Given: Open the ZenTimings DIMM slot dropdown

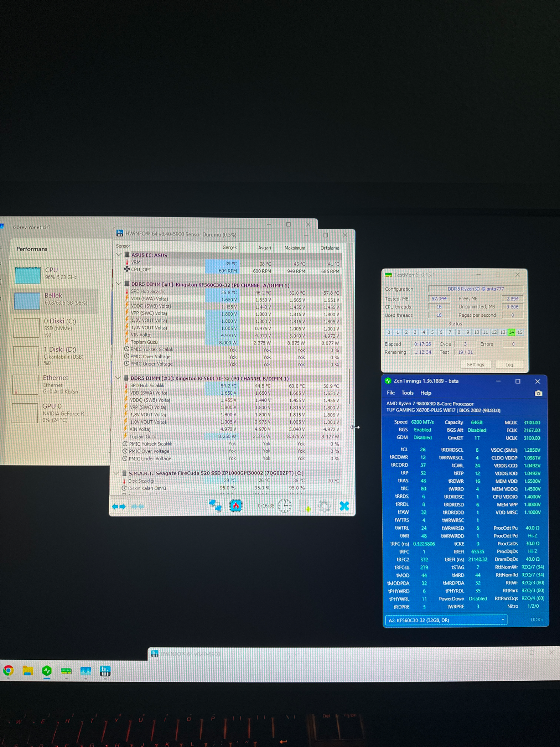Looking at the screenshot, I should pyautogui.click(x=446, y=620).
